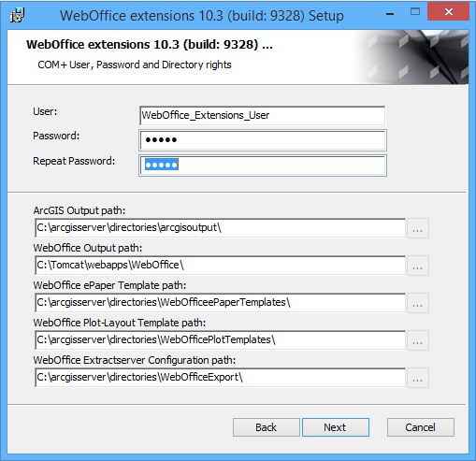This screenshot has height=461, width=476.
Task: Click the WebOffice Output path field
Action: click(220, 266)
